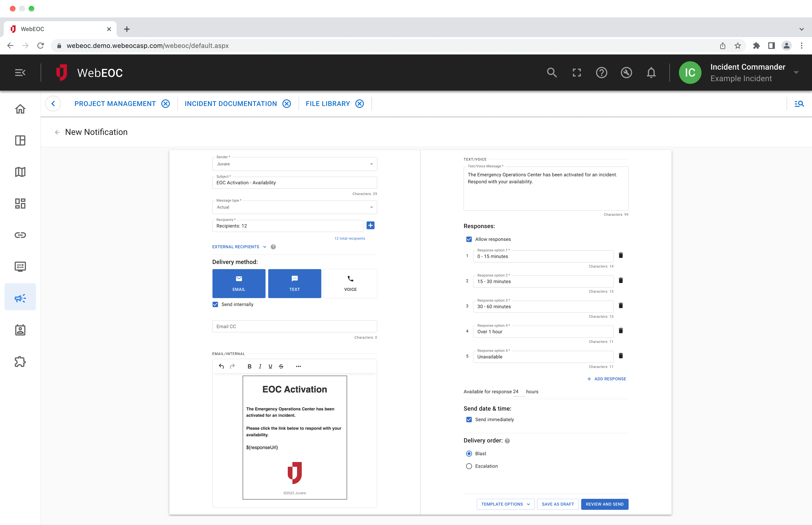Delete response option 0 - 15 minutes
The width and height of the screenshot is (812, 525).
pyautogui.click(x=621, y=255)
